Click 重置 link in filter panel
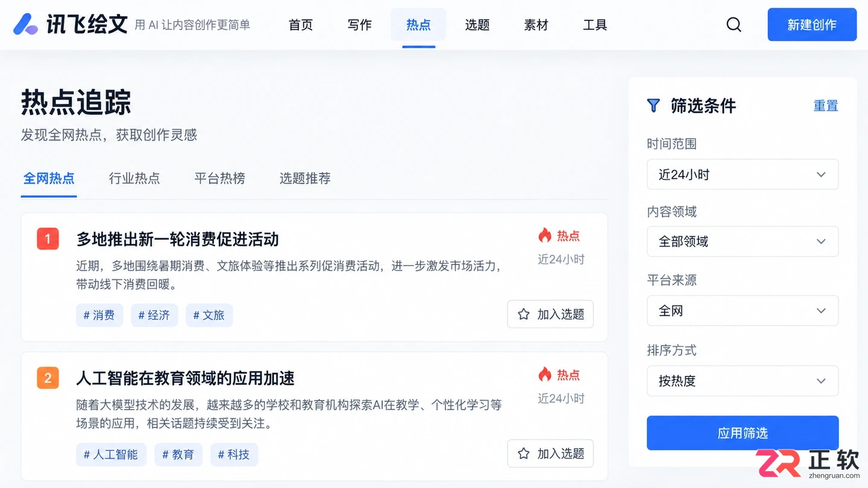The height and width of the screenshot is (488, 868). coord(826,105)
